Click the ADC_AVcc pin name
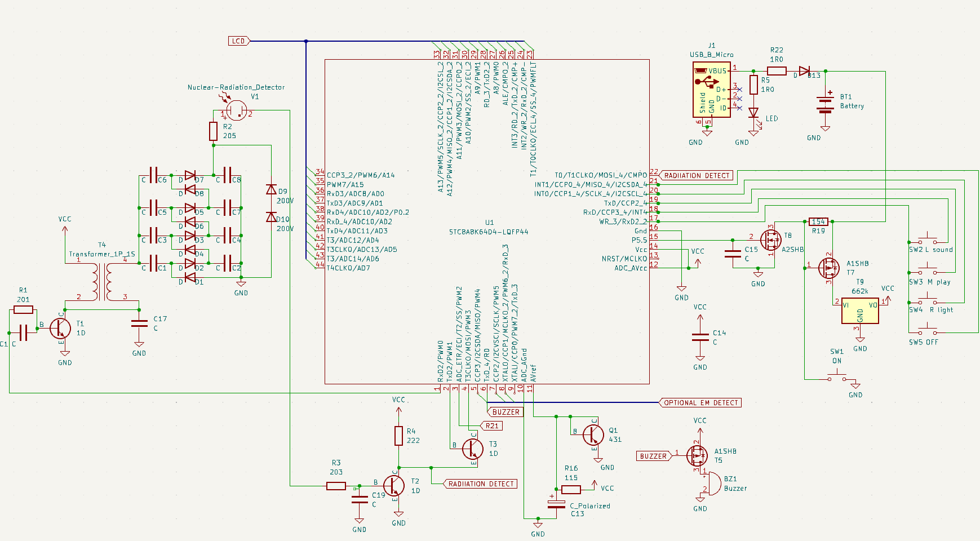This screenshot has height=541, width=980. [x=631, y=268]
